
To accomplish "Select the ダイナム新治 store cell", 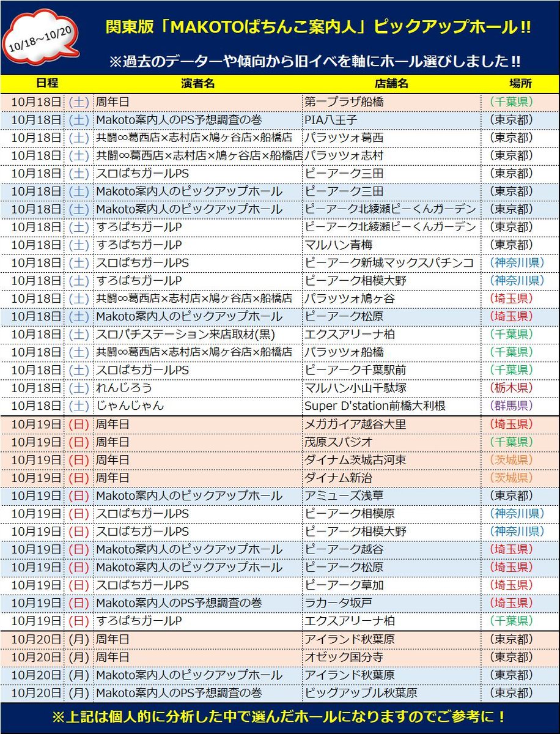I will [x=391, y=478].
